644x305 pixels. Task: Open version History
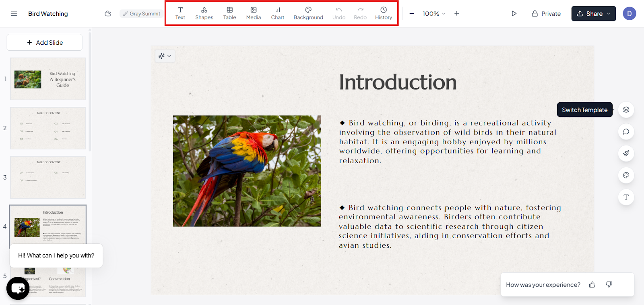(x=384, y=13)
